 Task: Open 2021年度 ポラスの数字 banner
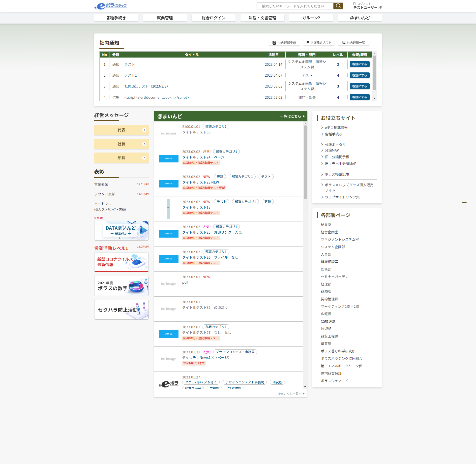tap(121, 286)
